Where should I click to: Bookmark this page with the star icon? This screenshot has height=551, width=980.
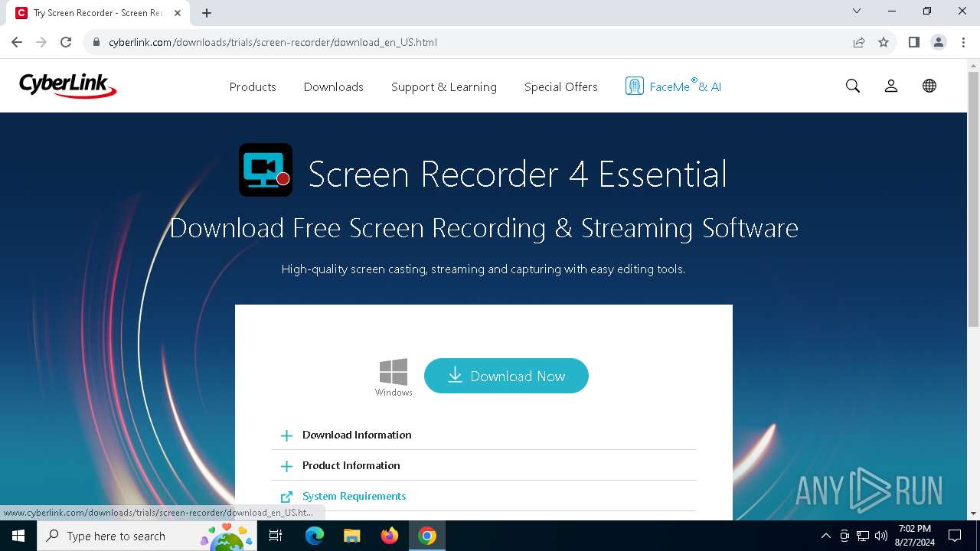click(884, 42)
